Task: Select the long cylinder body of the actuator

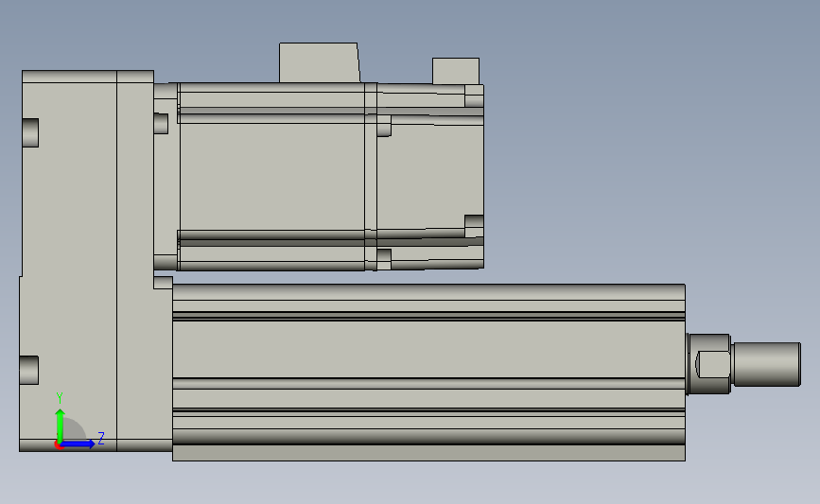Action: [x=428, y=373]
